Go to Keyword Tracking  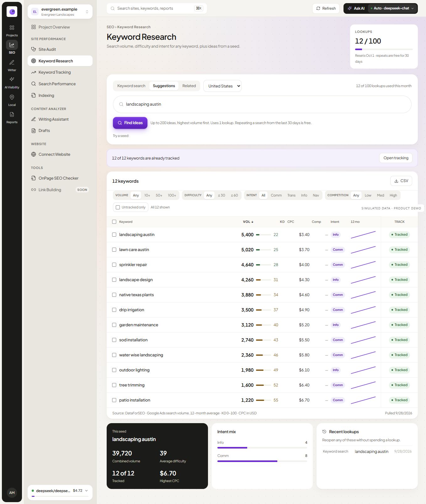click(x=60, y=72)
